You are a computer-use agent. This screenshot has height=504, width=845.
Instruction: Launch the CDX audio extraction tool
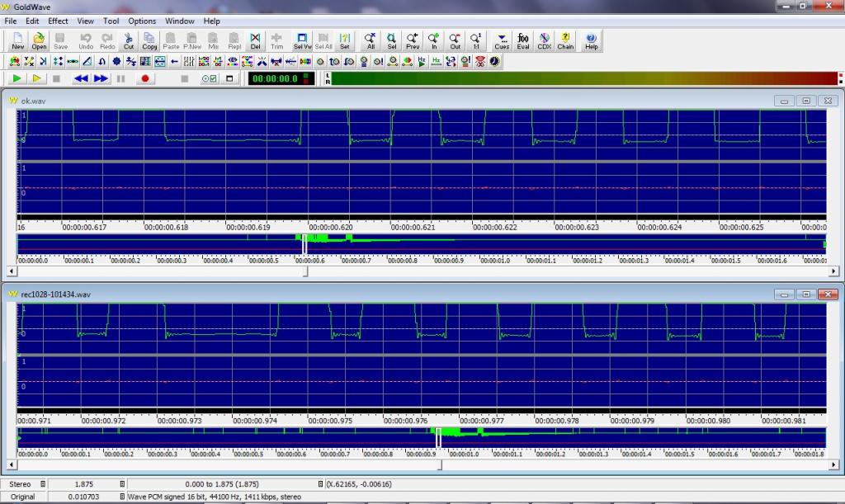click(545, 40)
